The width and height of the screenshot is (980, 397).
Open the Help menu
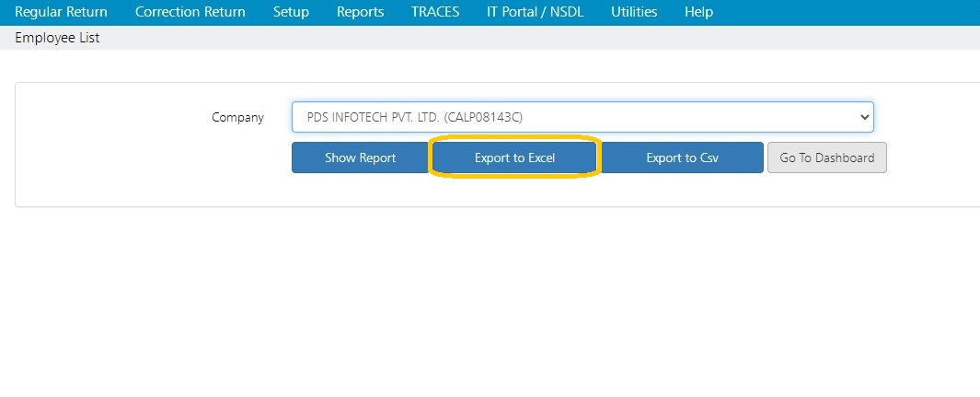pos(698,12)
